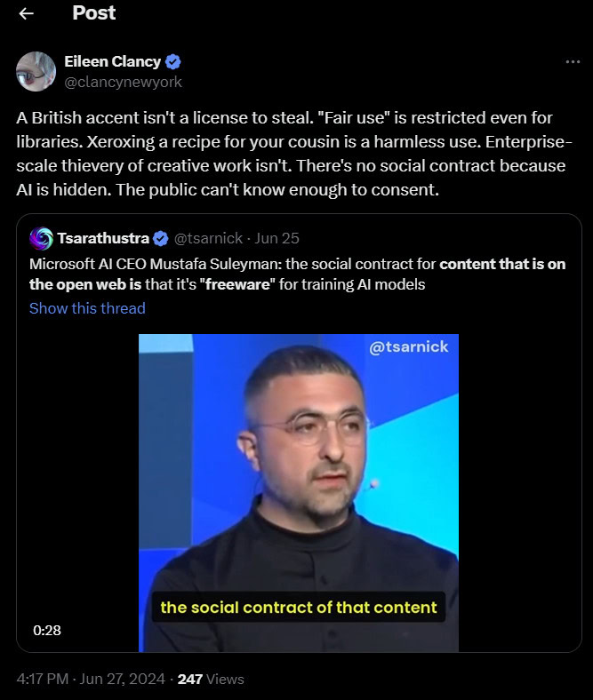Click the Post page heading
The image size is (593, 700).
pos(94,13)
